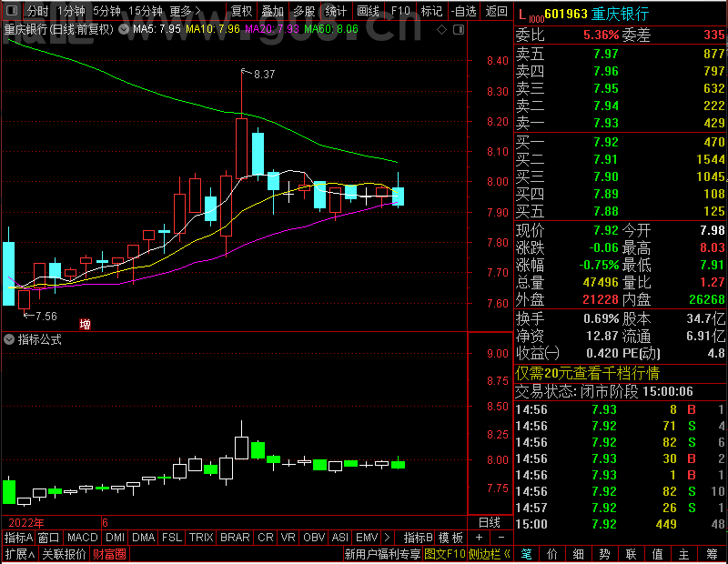Image resolution: width=728 pixels, height=564 pixels.
Task: Select the 指标B tab
Action: click(x=419, y=538)
